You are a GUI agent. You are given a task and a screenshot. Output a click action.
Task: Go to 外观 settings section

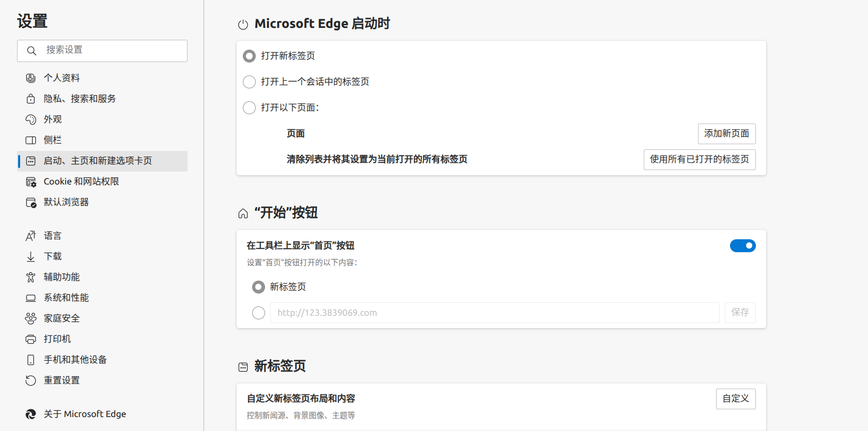coord(102,119)
